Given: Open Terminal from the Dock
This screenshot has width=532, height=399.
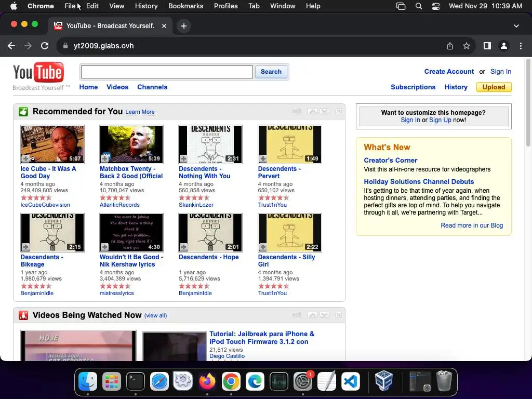Looking at the screenshot, I should click(x=136, y=381).
